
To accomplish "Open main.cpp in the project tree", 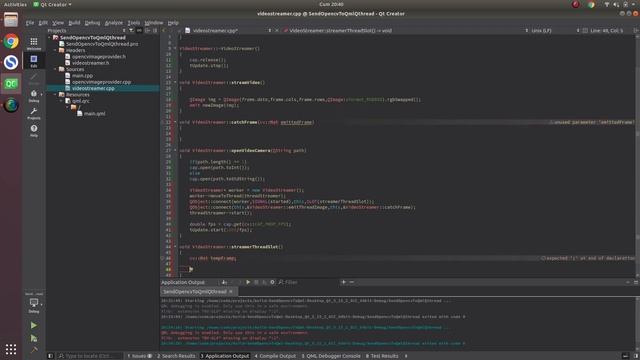I will 82,76.
